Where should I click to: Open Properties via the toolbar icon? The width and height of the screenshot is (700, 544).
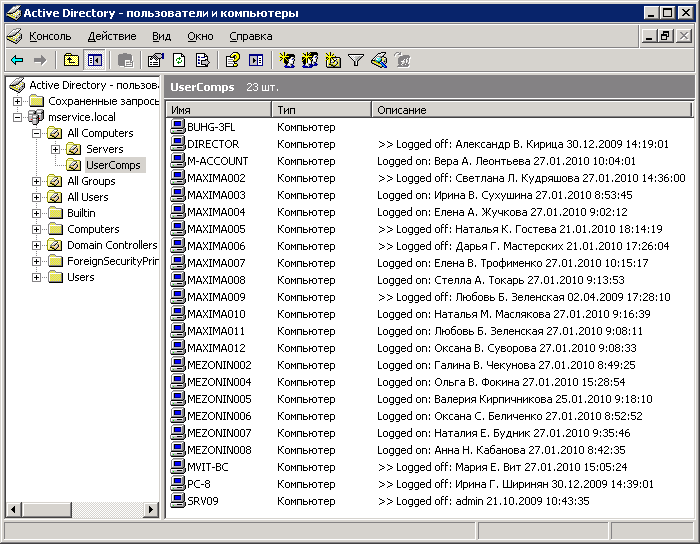pyautogui.click(x=155, y=61)
